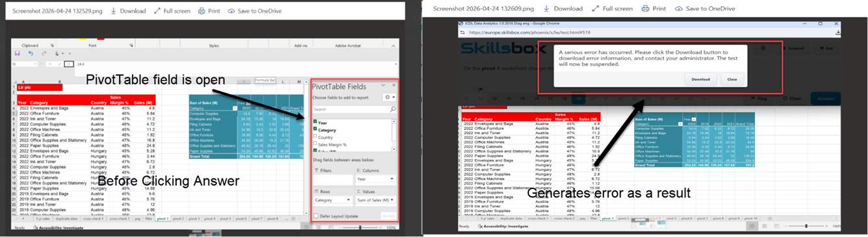The width and height of the screenshot is (868, 237).
Task: Enable the Country field checkbox
Action: tap(316, 136)
